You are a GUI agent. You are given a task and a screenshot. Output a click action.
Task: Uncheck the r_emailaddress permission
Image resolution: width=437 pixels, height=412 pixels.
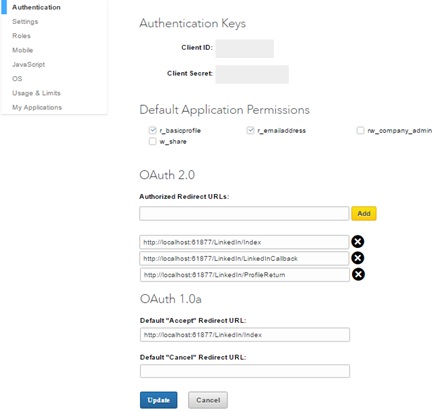[250, 130]
